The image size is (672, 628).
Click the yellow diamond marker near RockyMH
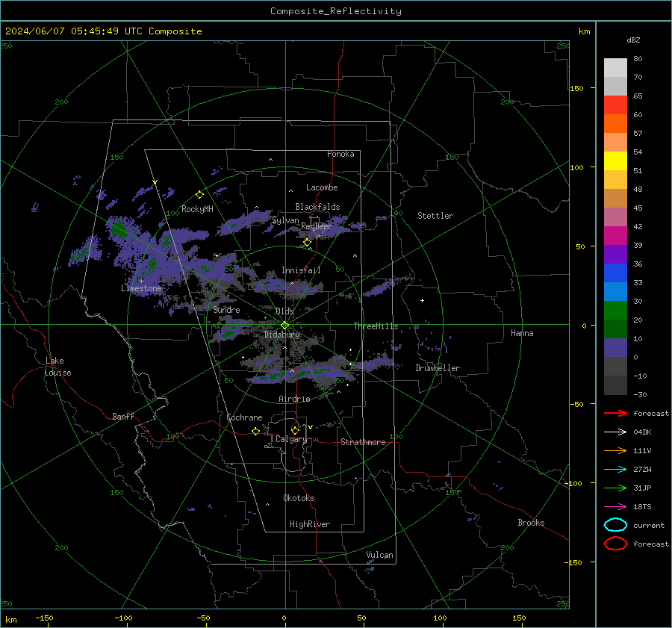click(199, 195)
